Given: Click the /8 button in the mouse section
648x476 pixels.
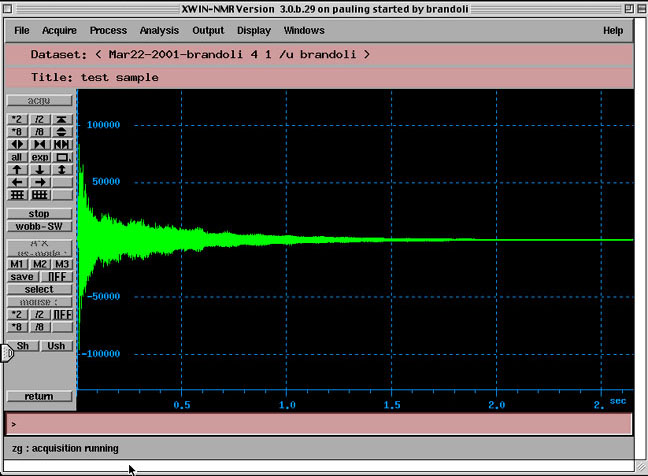Looking at the screenshot, I should pos(40,327).
